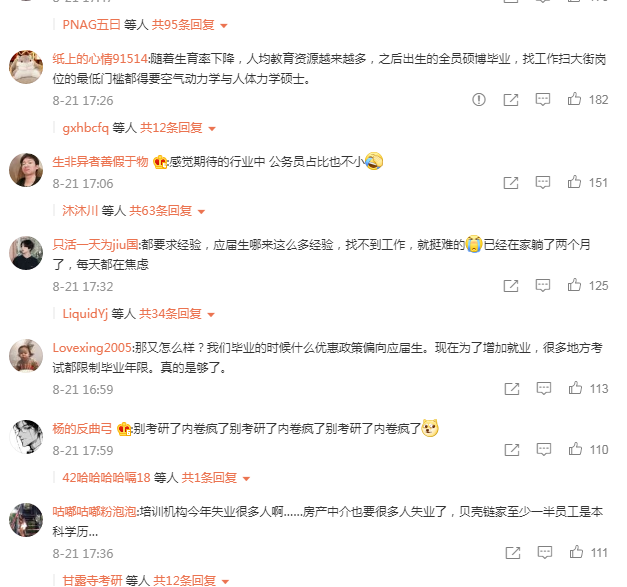Expand 共34条回复 under LiquidYj
The image size is (627, 587).
tap(176, 314)
